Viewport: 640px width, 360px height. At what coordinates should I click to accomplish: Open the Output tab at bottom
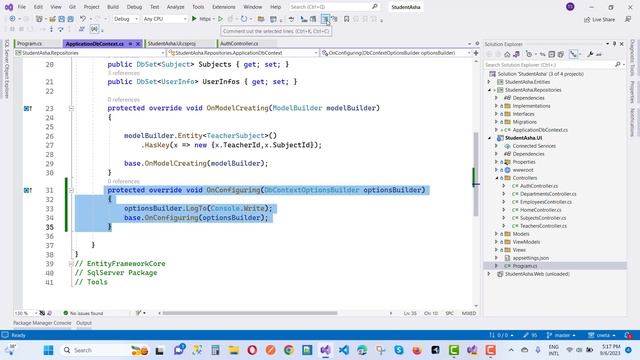coord(84,323)
